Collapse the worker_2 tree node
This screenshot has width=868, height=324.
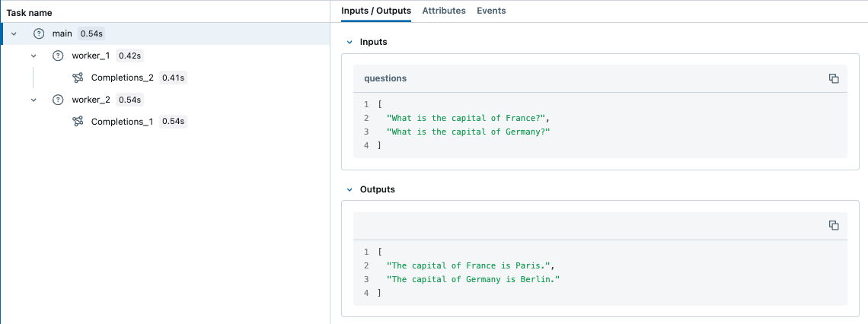pyautogui.click(x=34, y=100)
